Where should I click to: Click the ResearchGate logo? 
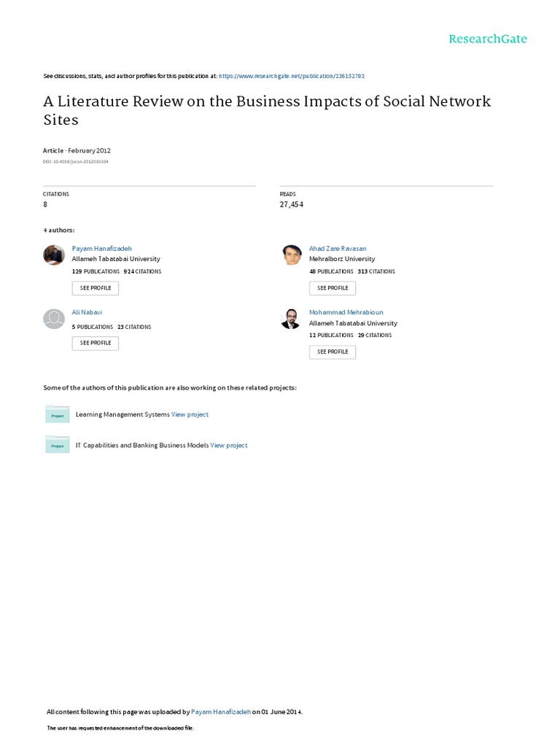488,39
